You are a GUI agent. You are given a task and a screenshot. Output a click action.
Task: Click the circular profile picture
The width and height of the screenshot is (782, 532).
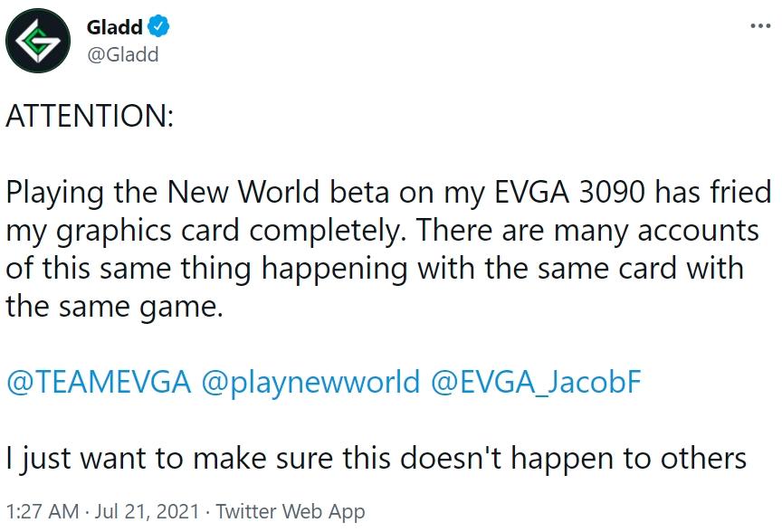click(x=38, y=38)
